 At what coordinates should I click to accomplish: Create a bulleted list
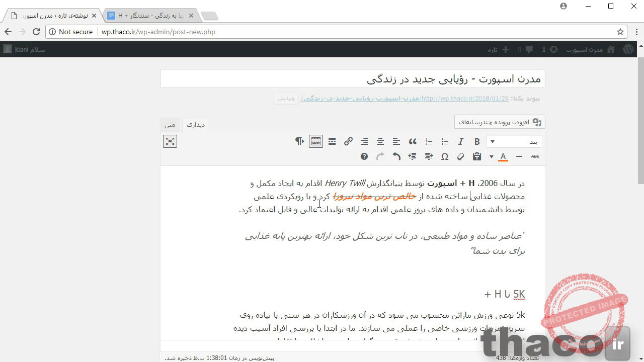coord(445,141)
